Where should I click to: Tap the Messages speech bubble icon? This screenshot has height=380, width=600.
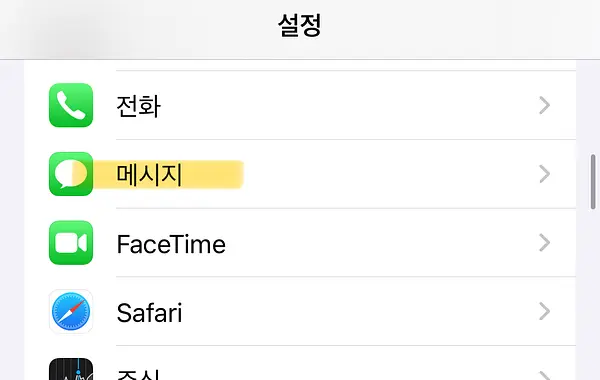tap(71, 174)
